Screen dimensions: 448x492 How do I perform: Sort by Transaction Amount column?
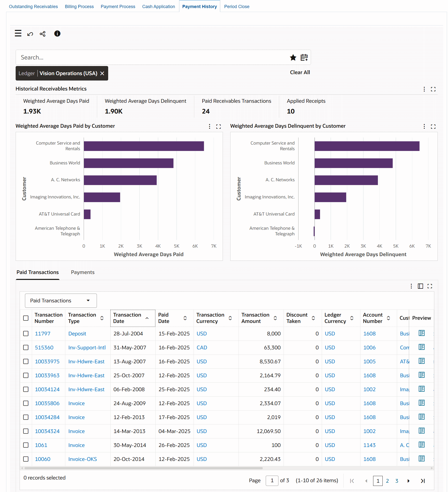(275, 318)
